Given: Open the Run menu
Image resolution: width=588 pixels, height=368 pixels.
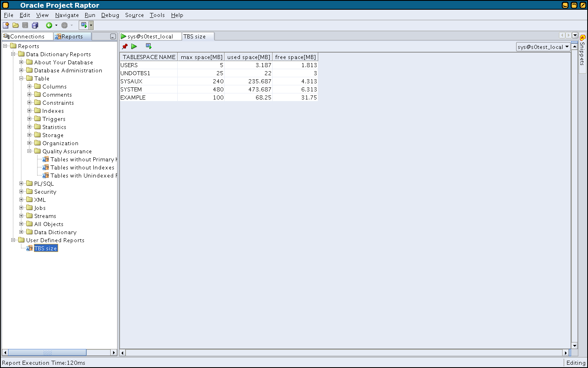Looking at the screenshot, I should point(90,15).
